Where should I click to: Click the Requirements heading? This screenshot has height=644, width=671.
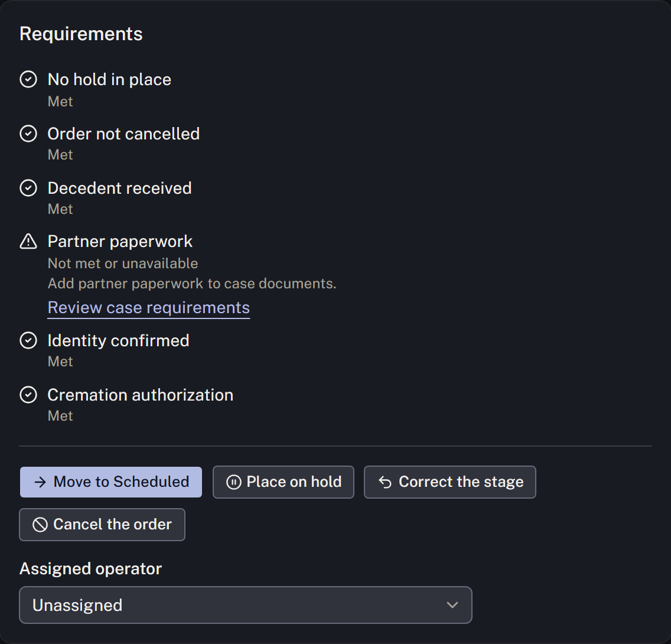(x=81, y=34)
